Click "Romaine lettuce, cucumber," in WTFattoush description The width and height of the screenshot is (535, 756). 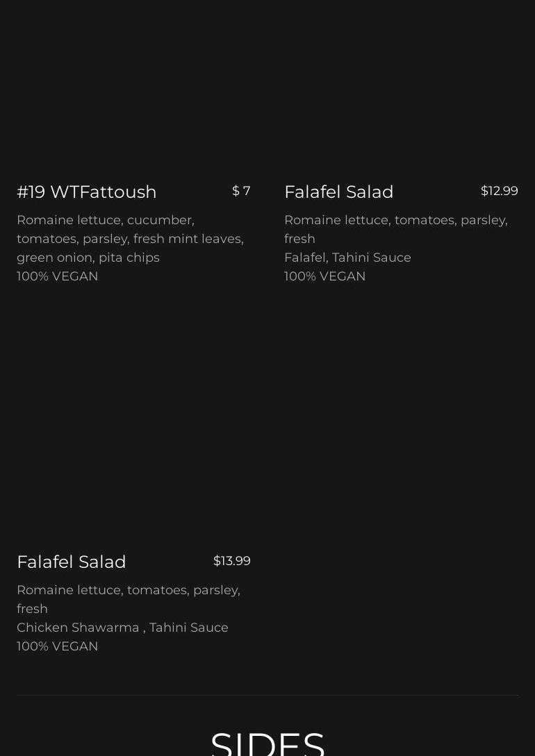[x=106, y=220]
